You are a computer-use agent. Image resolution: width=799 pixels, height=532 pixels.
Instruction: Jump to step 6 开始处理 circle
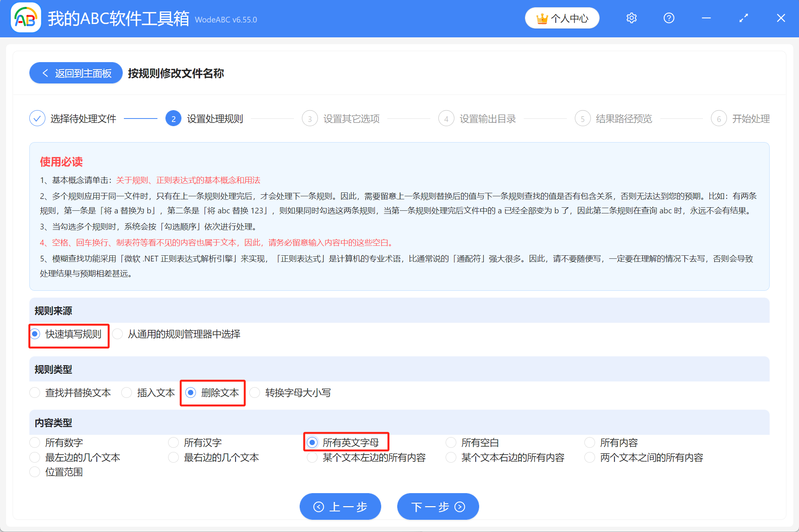tap(719, 118)
